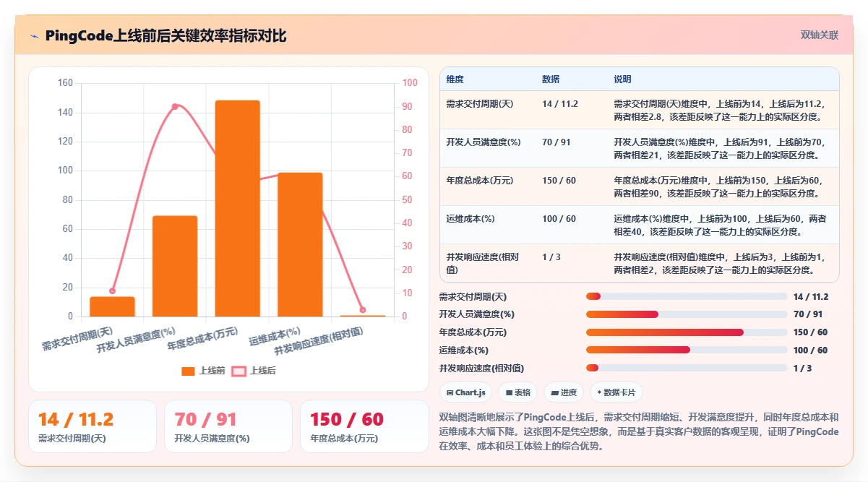Click the 上线前 orange legend swatch
The image size is (868, 482).
click(188, 371)
